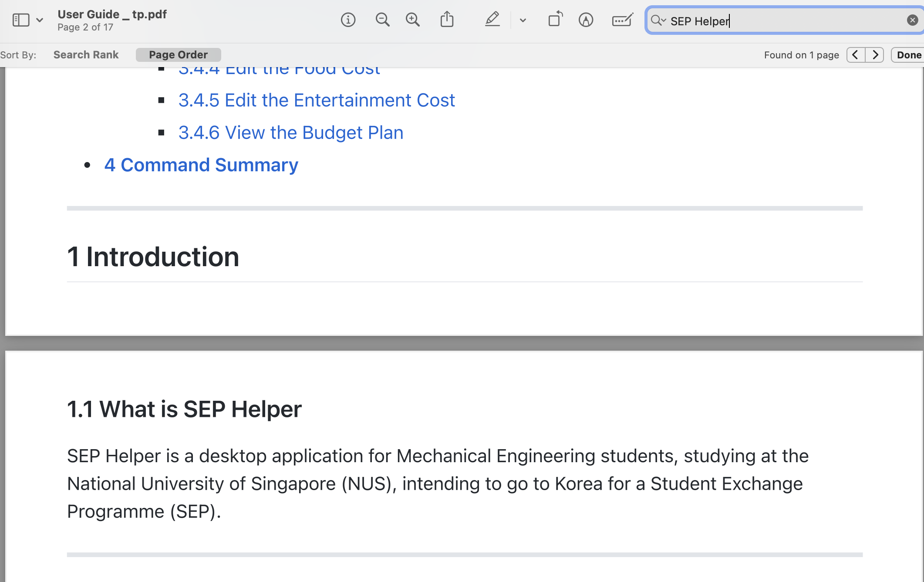
Task: Open the Share menu icon
Action: (447, 20)
